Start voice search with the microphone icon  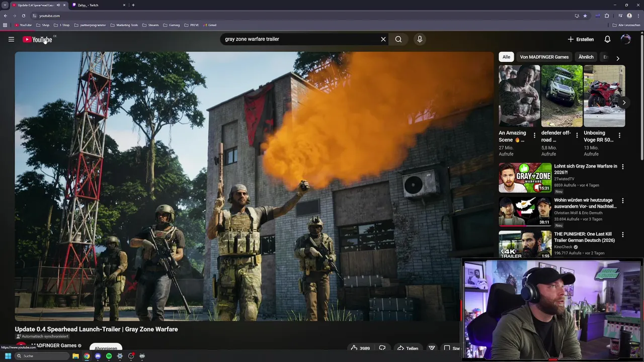tap(420, 39)
